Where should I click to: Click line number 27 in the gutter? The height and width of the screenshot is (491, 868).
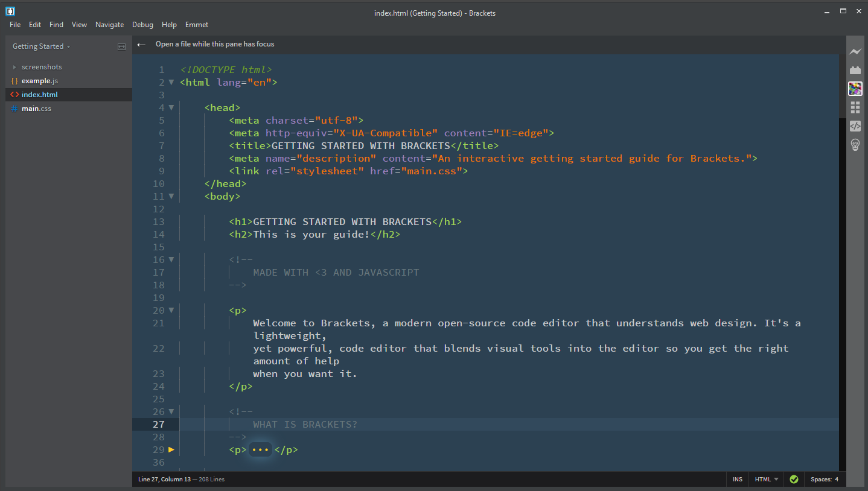click(x=158, y=425)
